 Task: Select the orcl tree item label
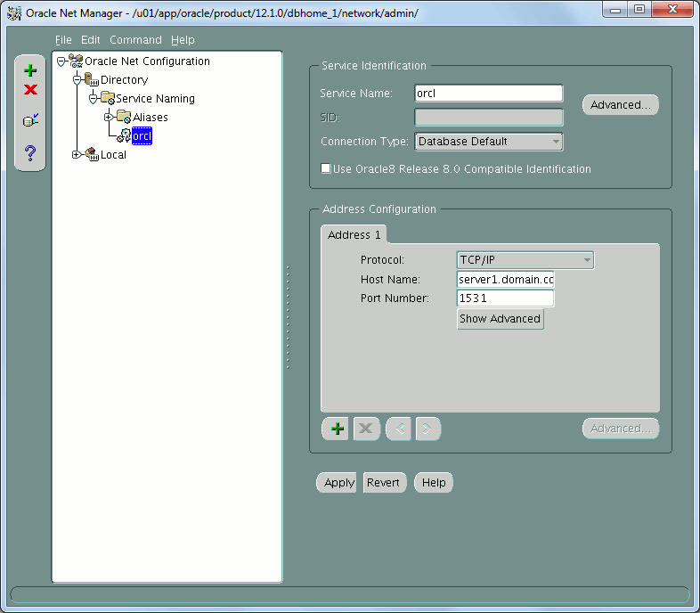[142, 135]
